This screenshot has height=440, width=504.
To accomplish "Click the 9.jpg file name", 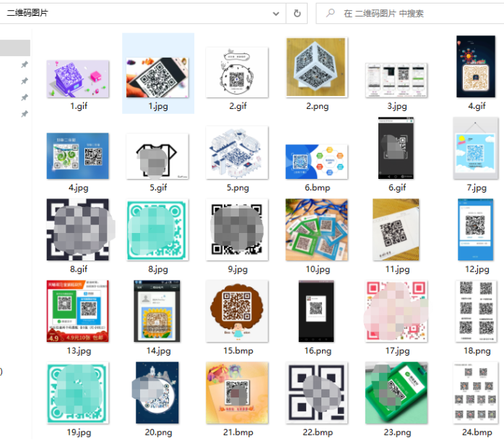I will tap(238, 269).
